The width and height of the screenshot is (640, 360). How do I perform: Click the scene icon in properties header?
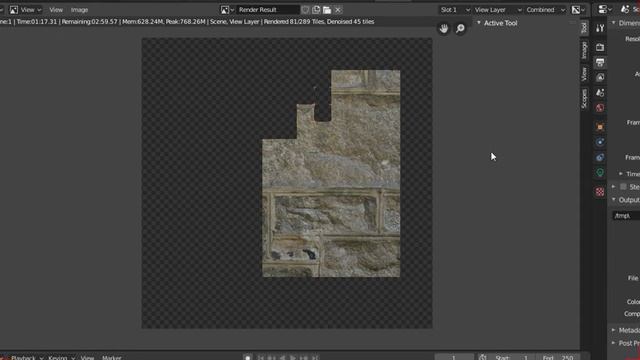[625, 9]
